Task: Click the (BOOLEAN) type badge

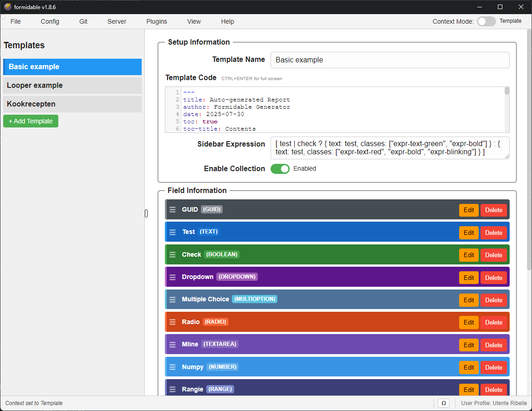Action: [x=222, y=254]
